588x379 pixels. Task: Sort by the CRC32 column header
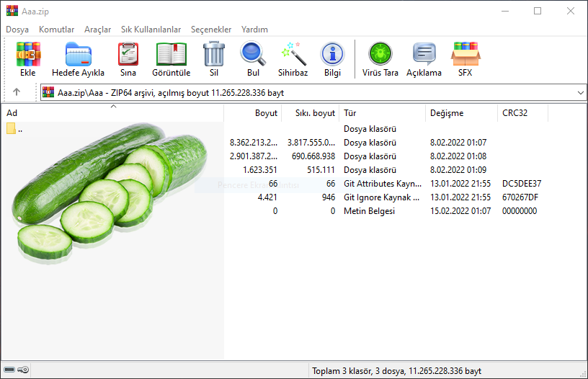514,113
